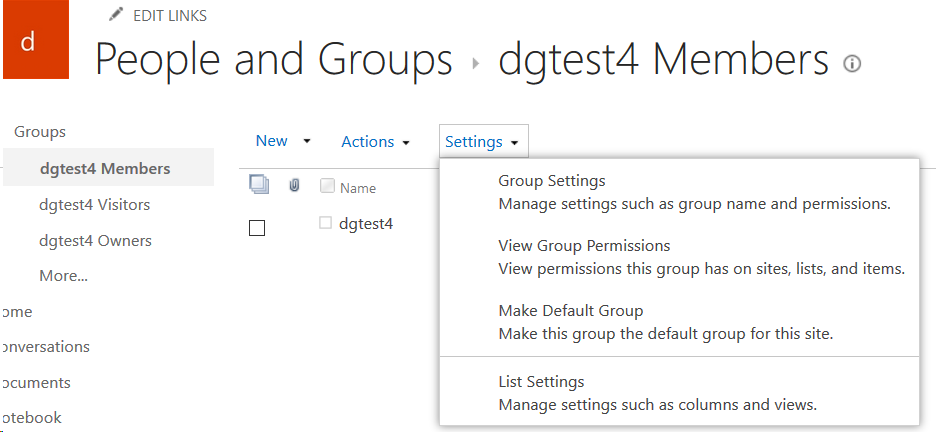Tick the large row selection checkbox for dgtest4

click(x=257, y=228)
